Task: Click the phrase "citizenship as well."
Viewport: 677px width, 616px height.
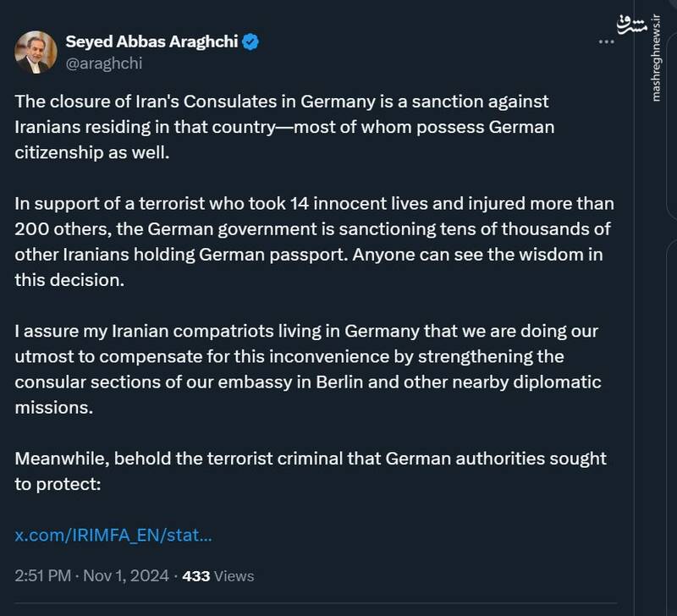Action: tap(87, 152)
